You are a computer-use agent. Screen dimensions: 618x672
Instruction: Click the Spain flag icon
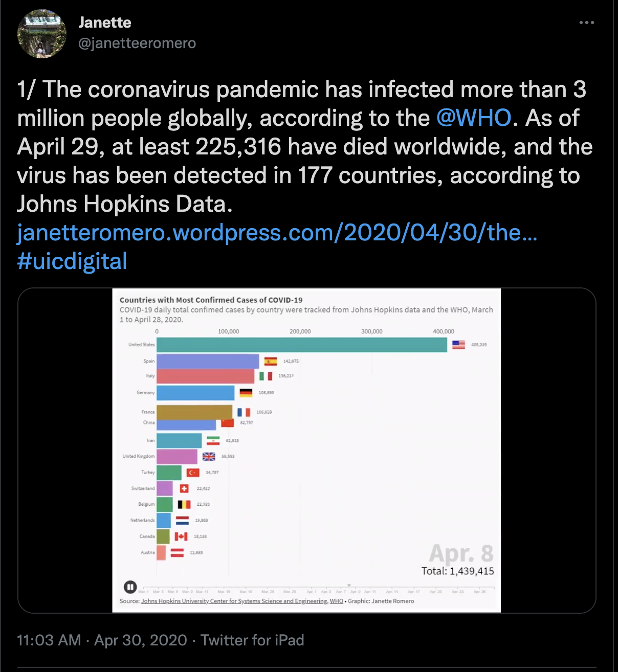pos(271,362)
